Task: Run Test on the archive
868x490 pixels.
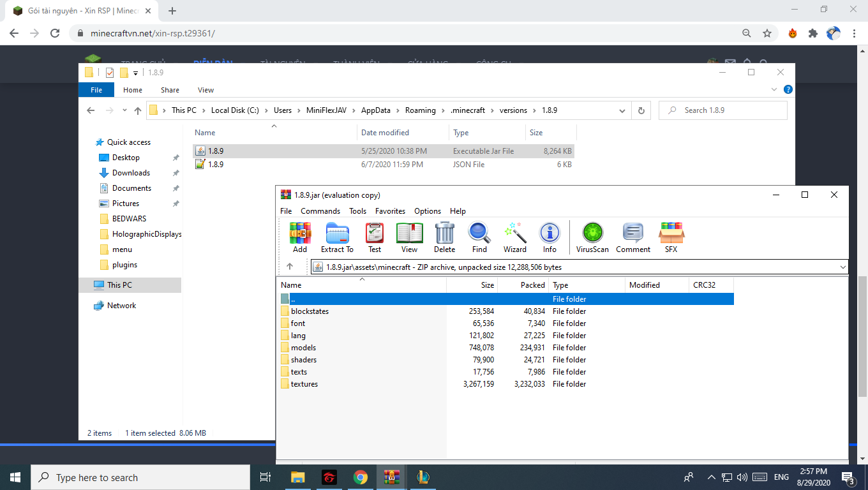Action: click(x=375, y=237)
